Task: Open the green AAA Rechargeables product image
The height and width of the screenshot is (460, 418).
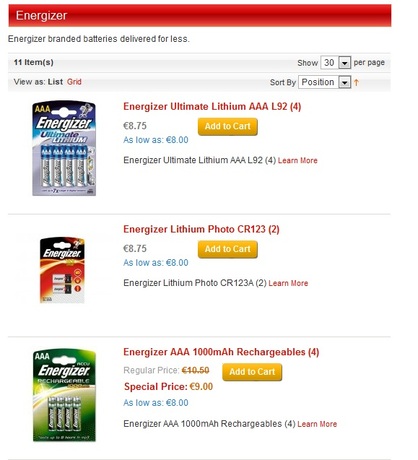Action: 64,395
